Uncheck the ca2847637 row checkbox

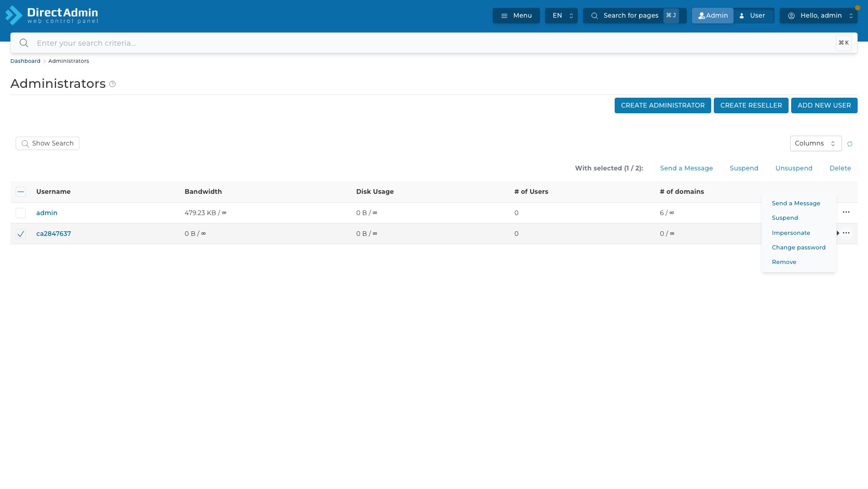(21, 234)
